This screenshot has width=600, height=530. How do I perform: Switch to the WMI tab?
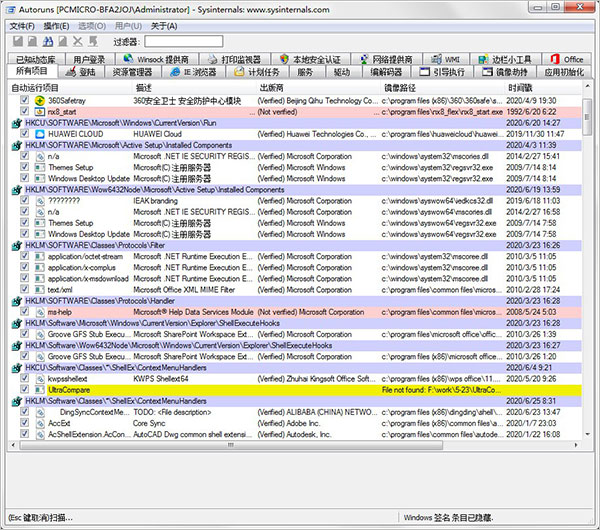coord(445,59)
